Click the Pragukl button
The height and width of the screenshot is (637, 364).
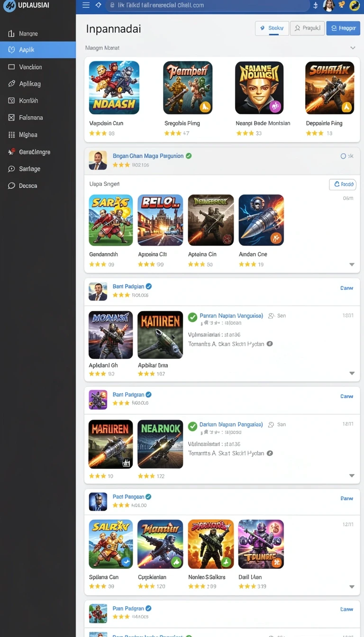click(307, 28)
